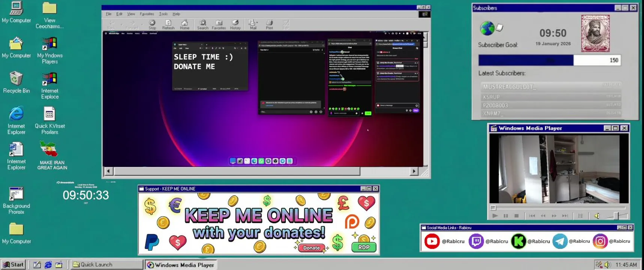Click the Patreon logo on donation banner

(x=352, y=222)
